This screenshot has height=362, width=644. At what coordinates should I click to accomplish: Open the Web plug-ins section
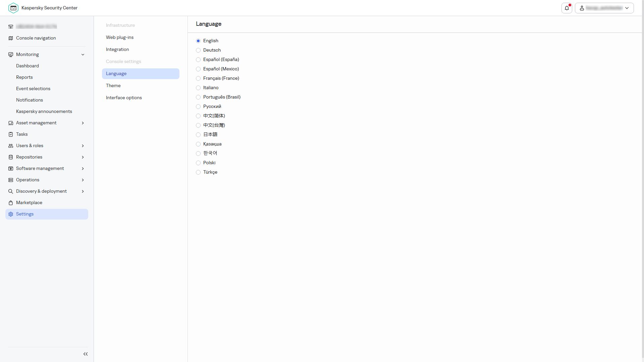[141, 38]
